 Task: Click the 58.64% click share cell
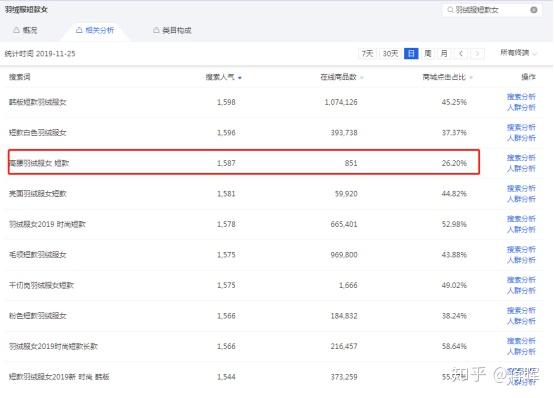point(454,346)
